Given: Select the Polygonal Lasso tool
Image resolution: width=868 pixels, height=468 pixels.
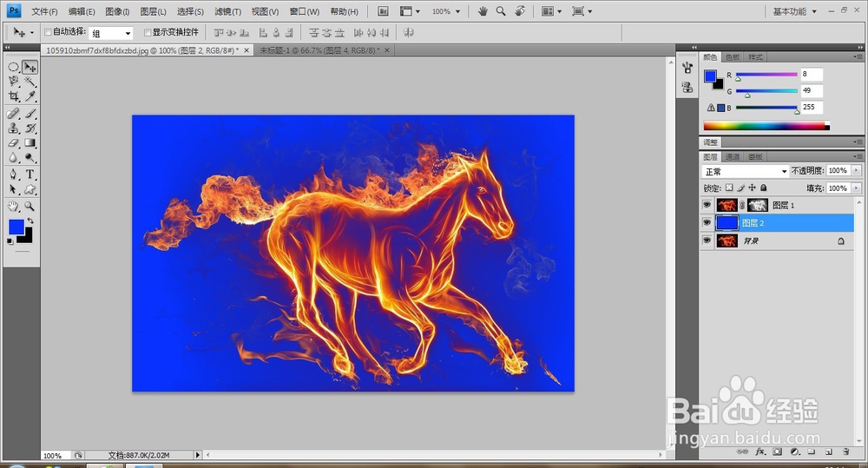Looking at the screenshot, I should pos(13,82).
